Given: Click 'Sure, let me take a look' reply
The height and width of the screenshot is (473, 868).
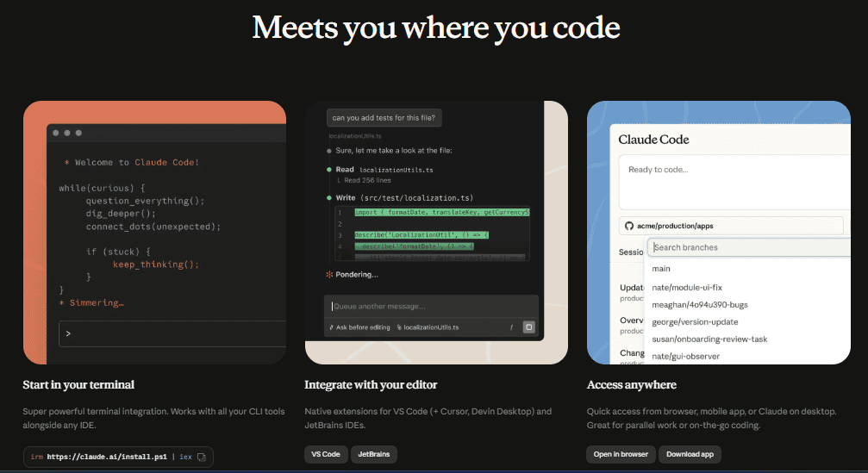Looking at the screenshot, I should click(394, 151).
